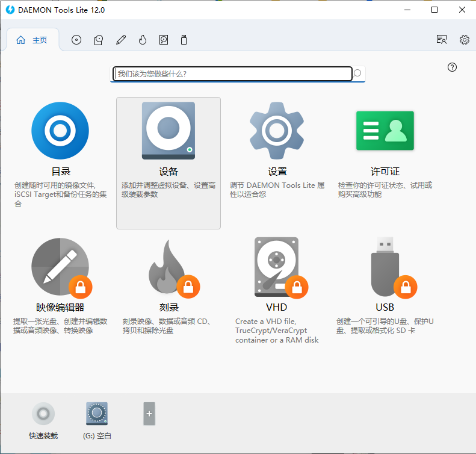Click the 设置 title text
476x454 pixels.
pyautogui.click(x=277, y=172)
